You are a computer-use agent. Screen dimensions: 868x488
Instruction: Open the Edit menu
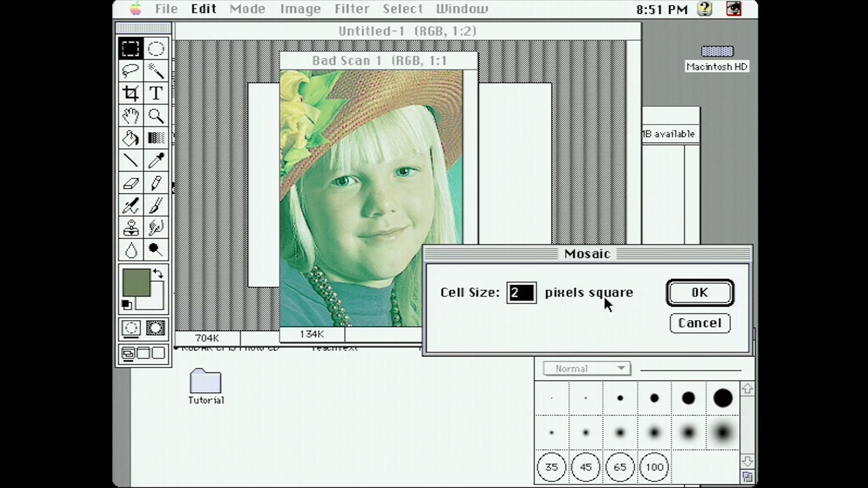(x=203, y=9)
